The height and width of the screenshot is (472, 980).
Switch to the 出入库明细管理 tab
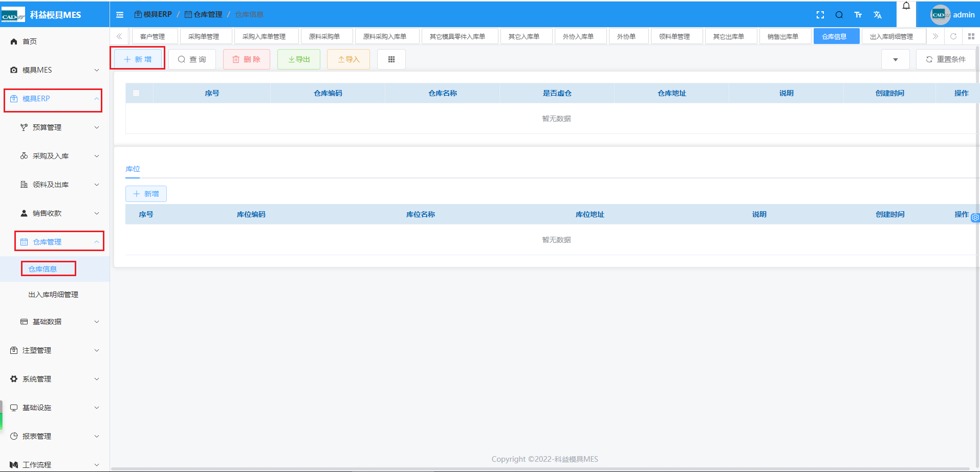click(x=894, y=36)
